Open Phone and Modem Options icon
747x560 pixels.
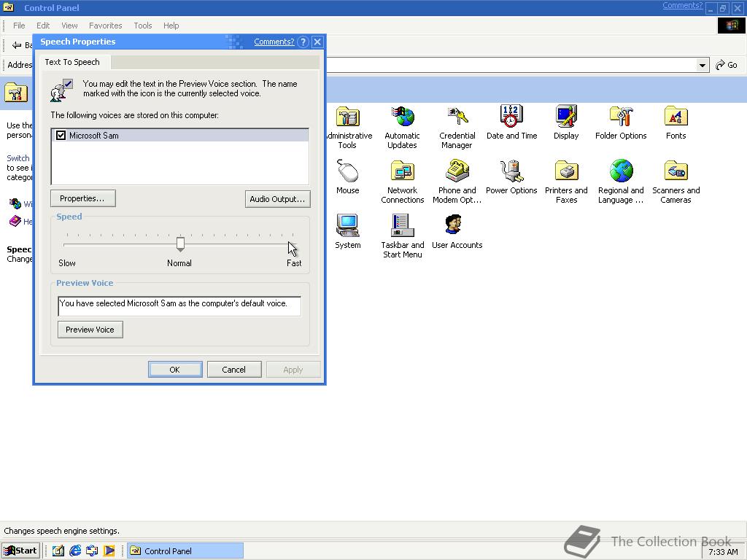[457, 171]
